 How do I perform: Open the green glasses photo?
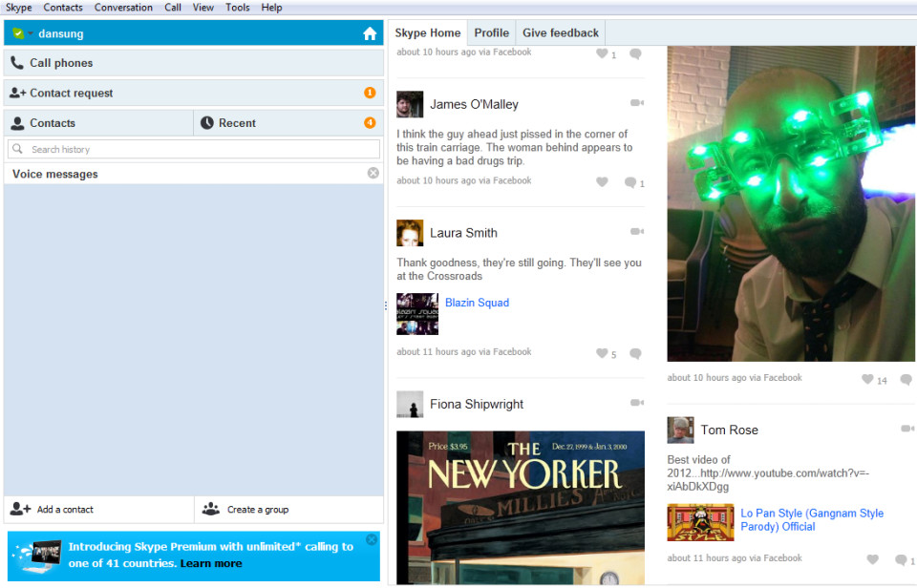click(x=791, y=204)
